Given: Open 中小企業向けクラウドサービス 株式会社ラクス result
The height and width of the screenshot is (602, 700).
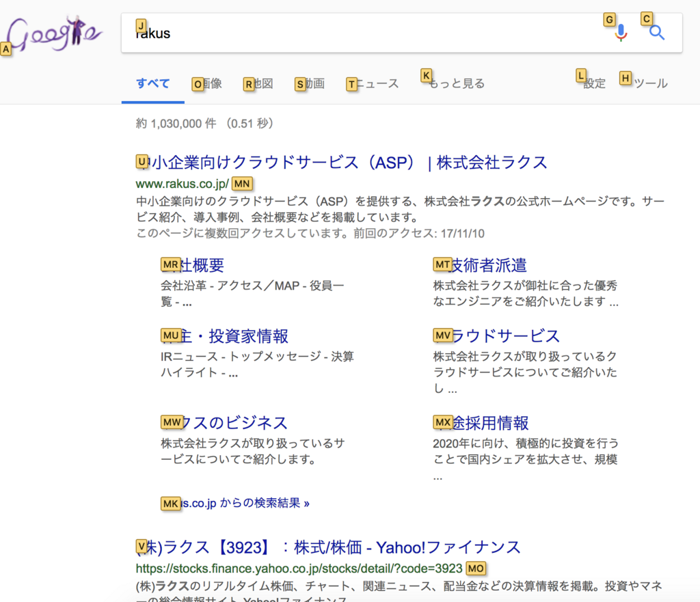Looking at the screenshot, I should click(342, 163).
